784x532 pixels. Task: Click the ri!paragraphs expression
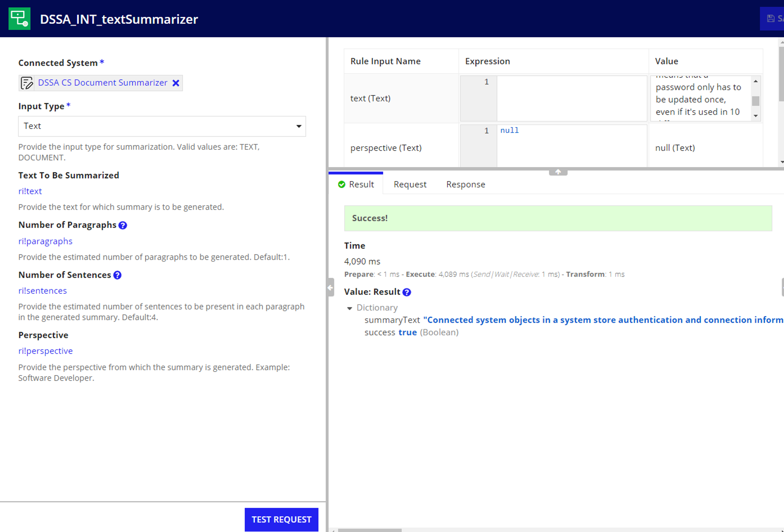(45, 242)
